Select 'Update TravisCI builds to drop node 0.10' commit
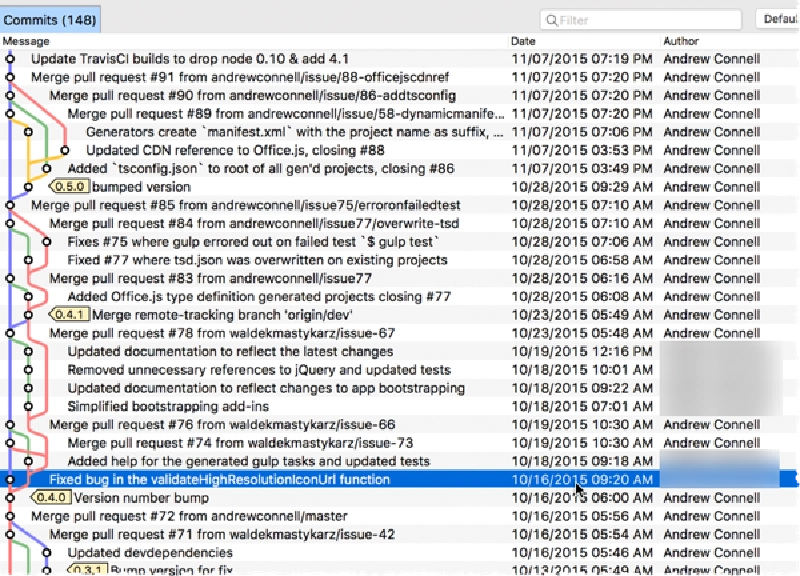800x576 pixels. pyautogui.click(x=190, y=59)
